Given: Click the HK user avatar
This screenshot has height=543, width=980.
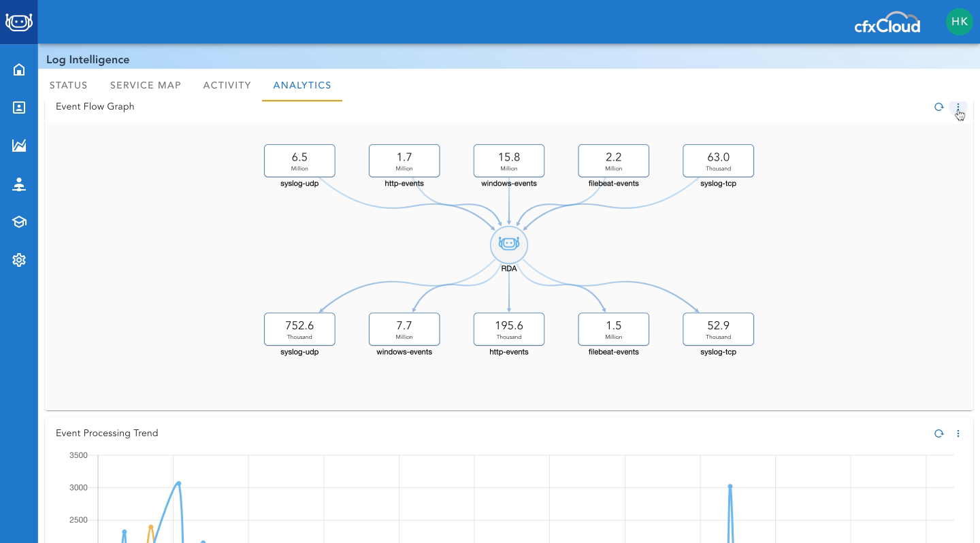Looking at the screenshot, I should click(960, 22).
